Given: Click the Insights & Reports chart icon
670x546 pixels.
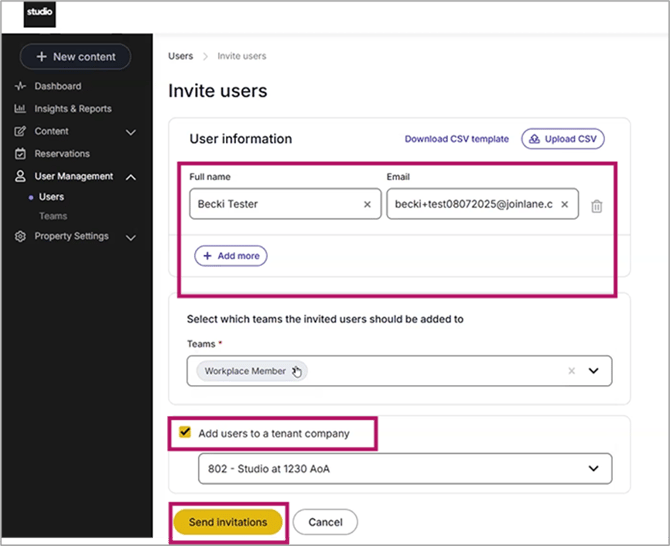Looking at the screenshot, I should tap(21, 109).
